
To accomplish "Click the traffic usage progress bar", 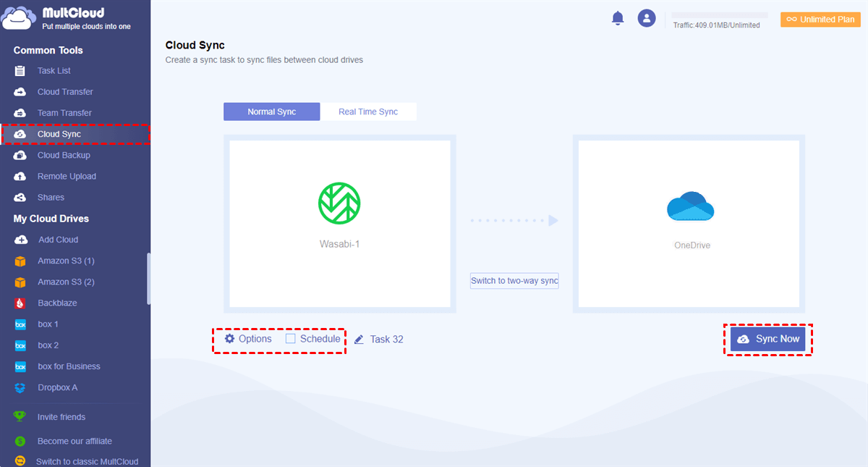I will pyautogui.click(x=720, y=14).
